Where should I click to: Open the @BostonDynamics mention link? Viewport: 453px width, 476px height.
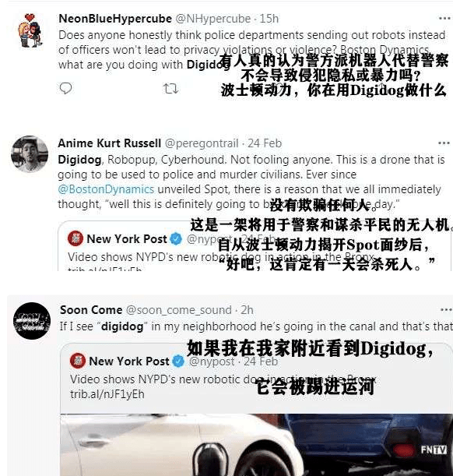(x=106, y=189)
